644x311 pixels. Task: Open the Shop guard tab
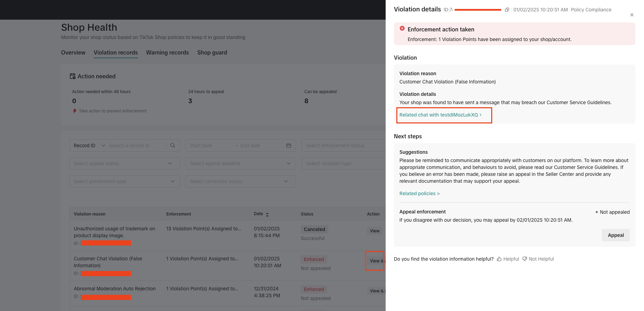point(212,52)
